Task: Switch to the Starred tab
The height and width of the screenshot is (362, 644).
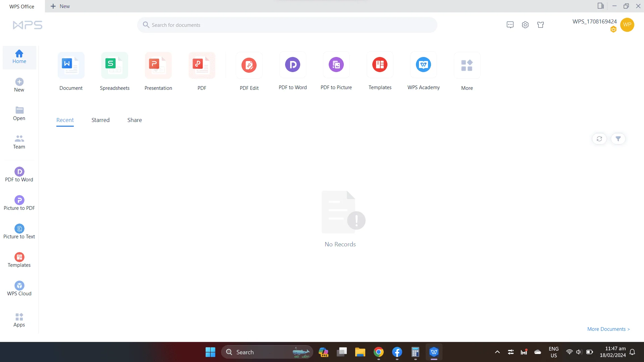Action: (100, 120)
